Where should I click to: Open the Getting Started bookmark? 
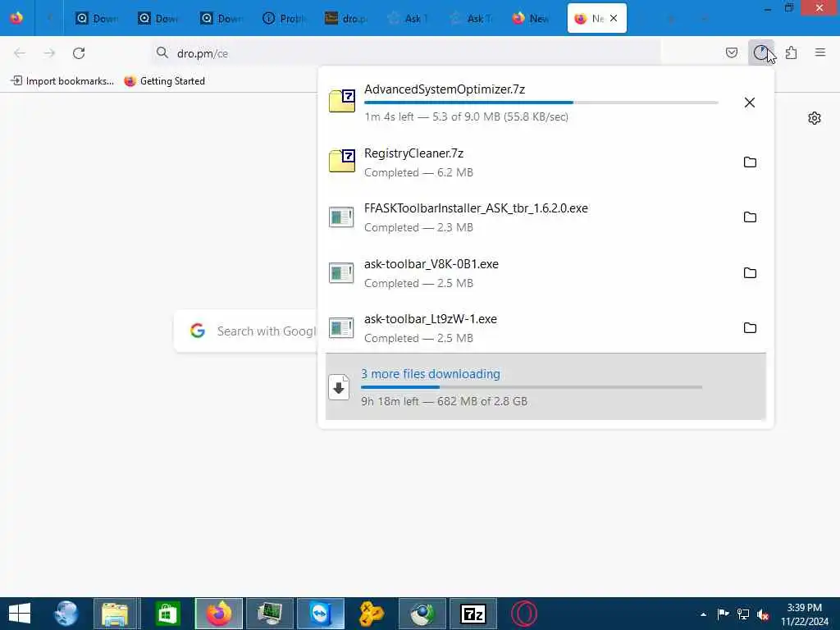point(164,81)
